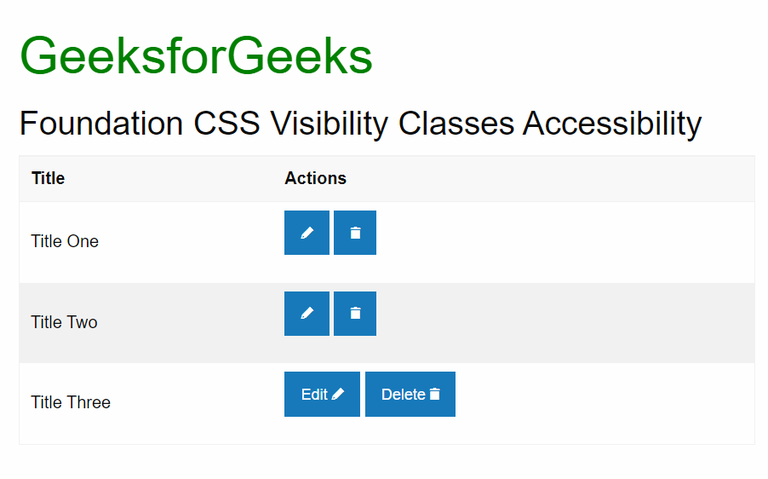This screenshot has height=479, width=768.
Task: Click the trash delete icon for Title One
Action: click(x=355, y=233)
